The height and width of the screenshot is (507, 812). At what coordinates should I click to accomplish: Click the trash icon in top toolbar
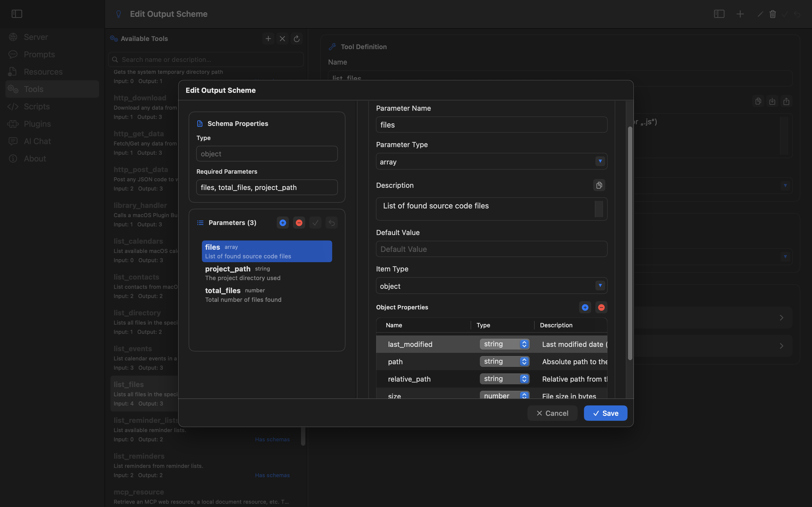(773, 14)
